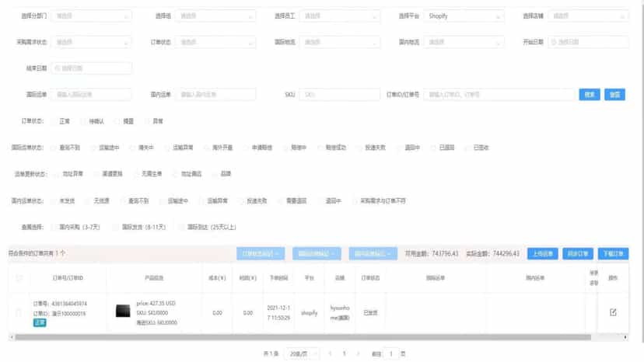The width and height of the screenshot is (644, 362).
Task: Go to previous page arrow in pagination
Action: click(x=330, y=353)
